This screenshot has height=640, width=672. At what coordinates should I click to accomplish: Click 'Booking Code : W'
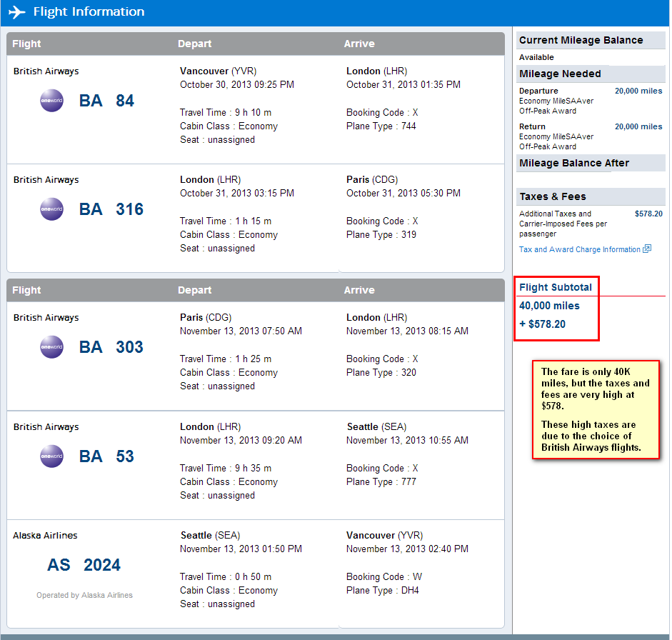pyautogui.click(x=384, y=577)
